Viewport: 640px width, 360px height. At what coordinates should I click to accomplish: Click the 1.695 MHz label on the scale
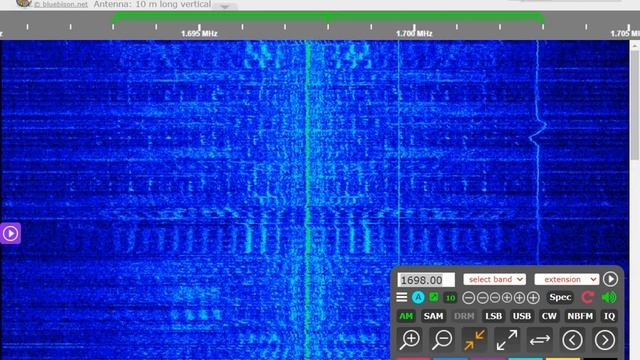tap(199, 34)
